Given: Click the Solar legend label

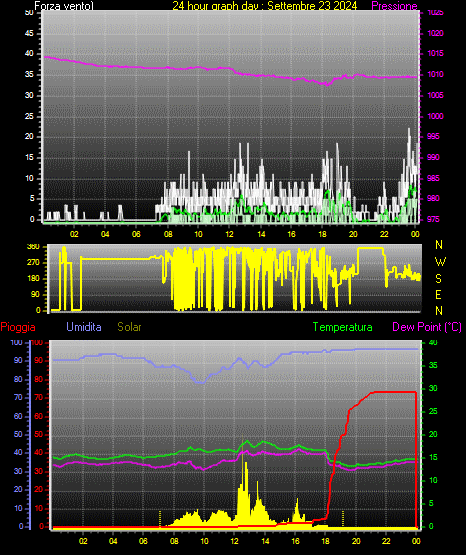Looking at the screenshot, I should pyautogui.click(x=130, y=327).
